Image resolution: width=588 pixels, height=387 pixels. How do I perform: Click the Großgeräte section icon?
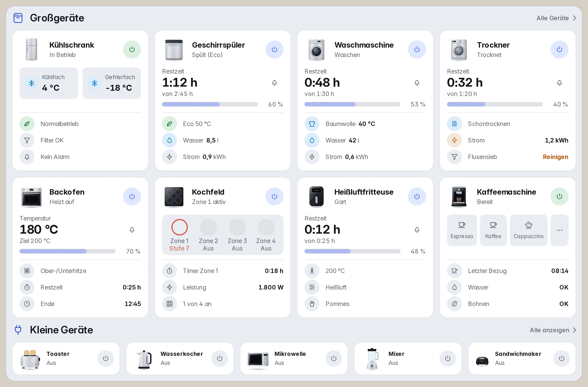coord(18,18)
